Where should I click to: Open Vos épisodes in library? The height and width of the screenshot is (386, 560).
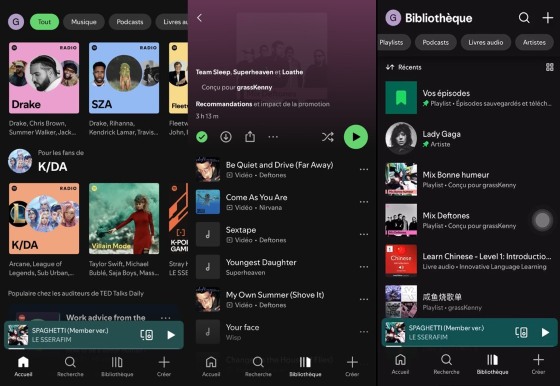[x=469, y=97]
